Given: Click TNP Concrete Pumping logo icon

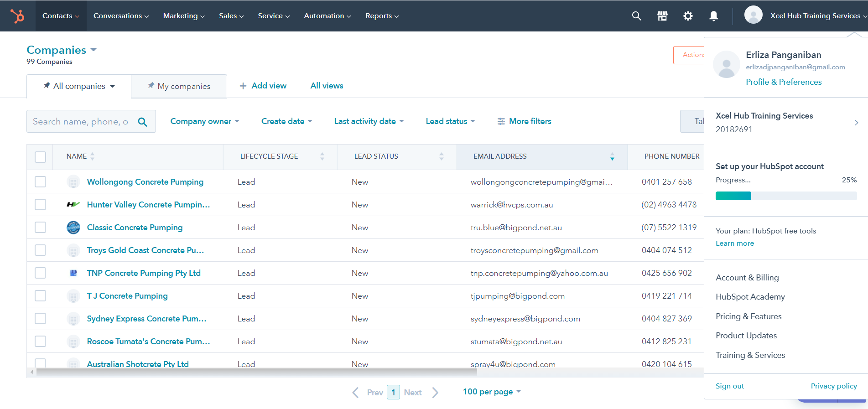Looking at the screenshot, I should (73, 273).
